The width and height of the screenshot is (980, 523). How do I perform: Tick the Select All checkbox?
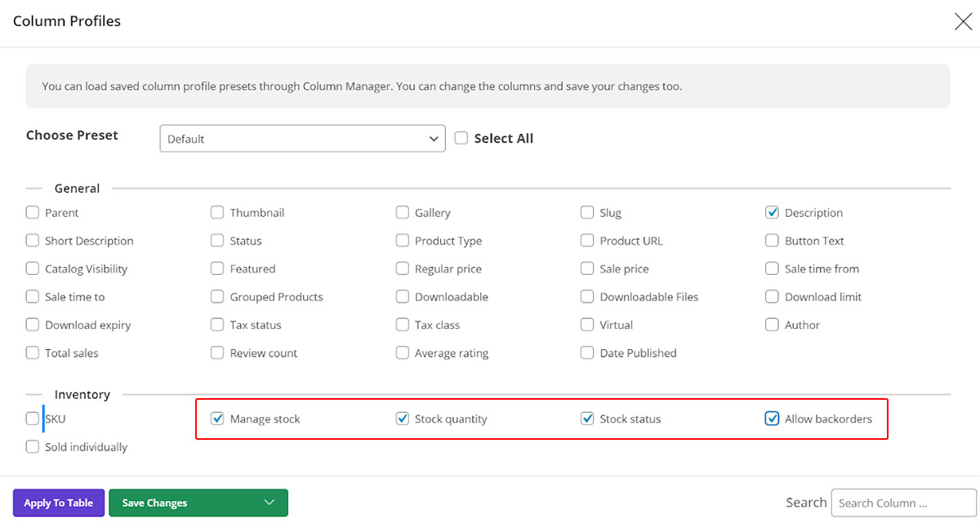461,139
